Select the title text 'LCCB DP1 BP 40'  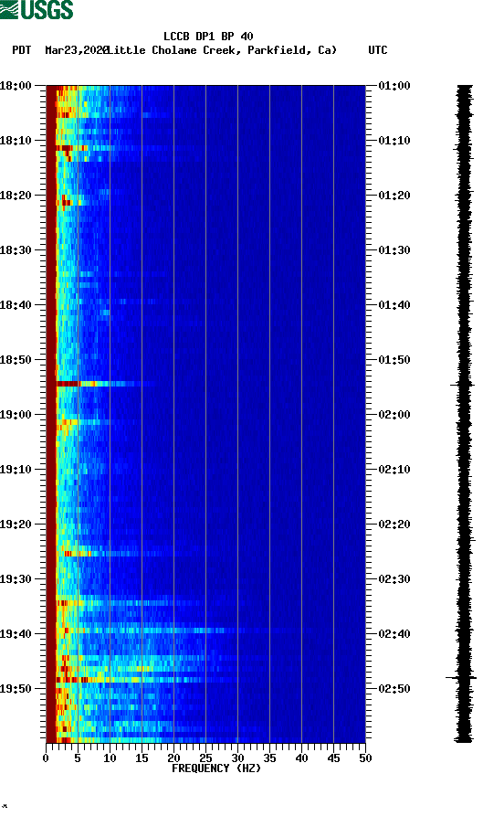coord(208,37)
